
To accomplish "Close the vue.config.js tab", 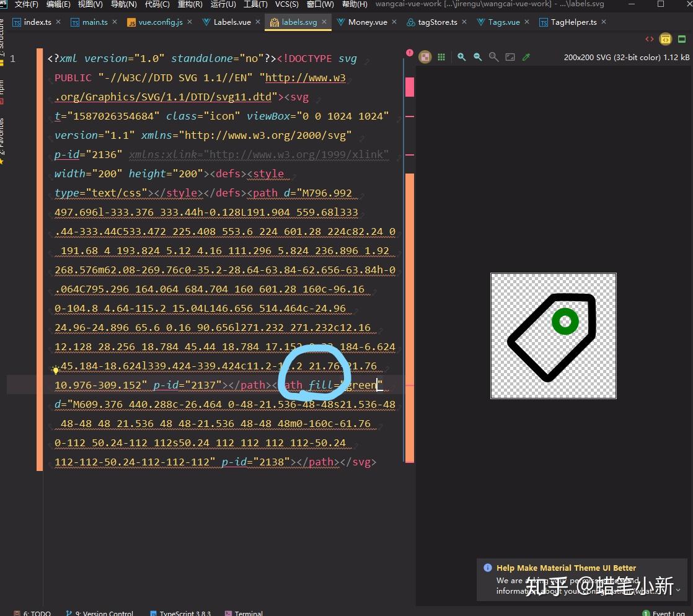I will coord(190,22).
